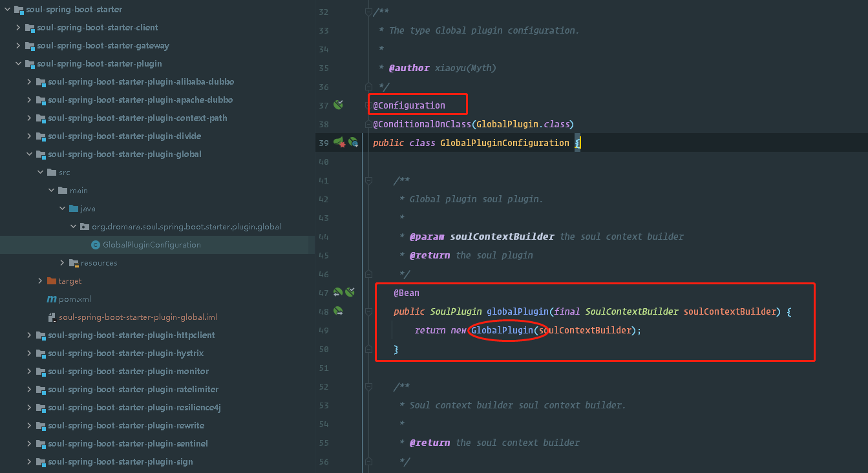Click the main folder icon

click(63, 191)
